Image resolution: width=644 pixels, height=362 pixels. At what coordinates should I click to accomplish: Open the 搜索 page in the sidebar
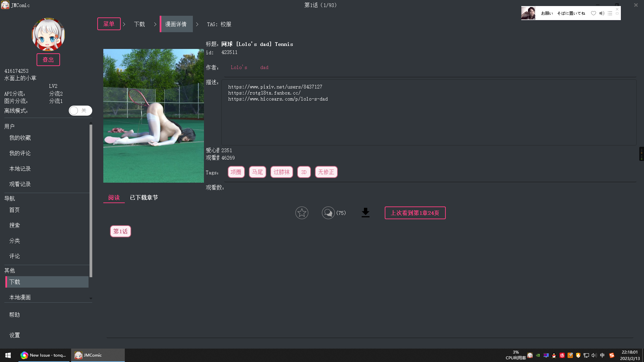(x=14, y=225)
